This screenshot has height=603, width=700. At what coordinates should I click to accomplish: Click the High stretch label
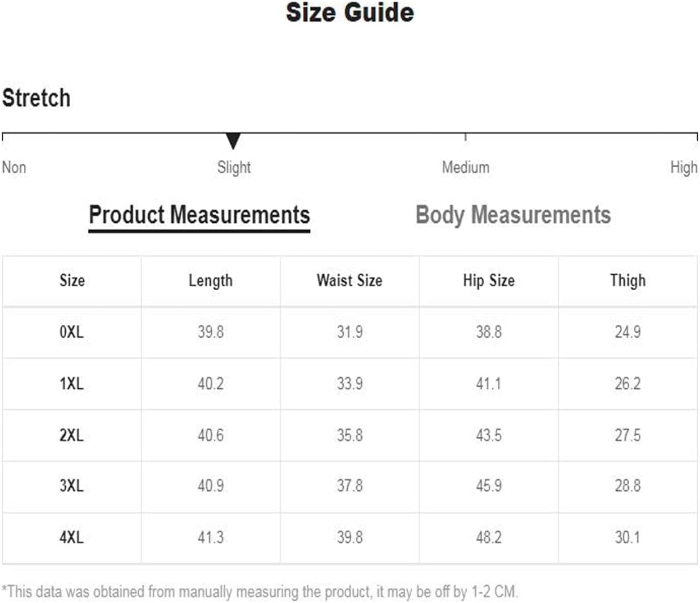pos(684,167)
